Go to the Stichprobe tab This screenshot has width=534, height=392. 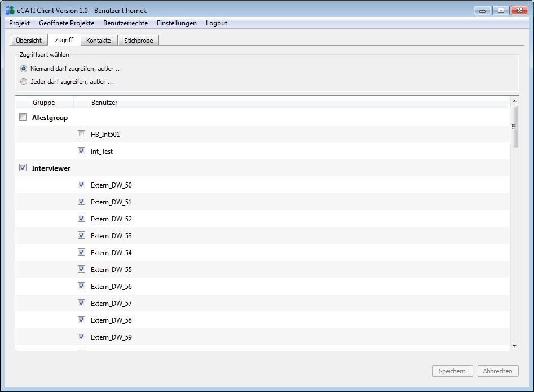139,41
